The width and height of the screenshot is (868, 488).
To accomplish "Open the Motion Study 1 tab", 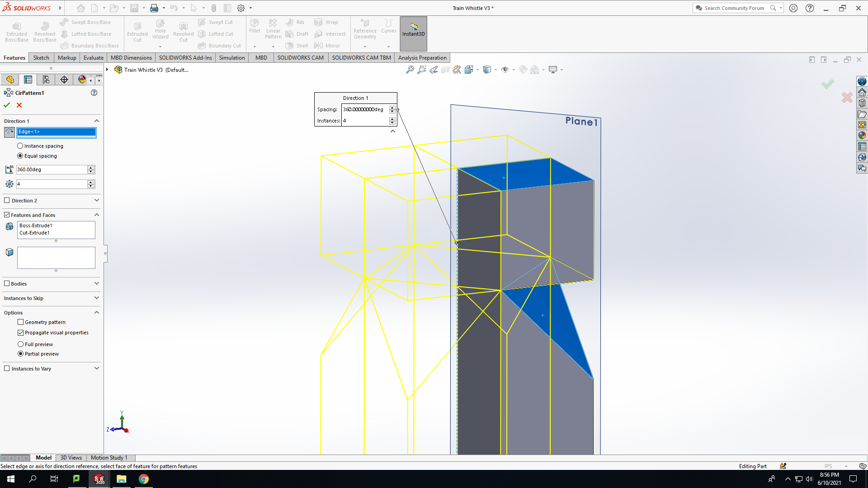I will tap(109, 458).
